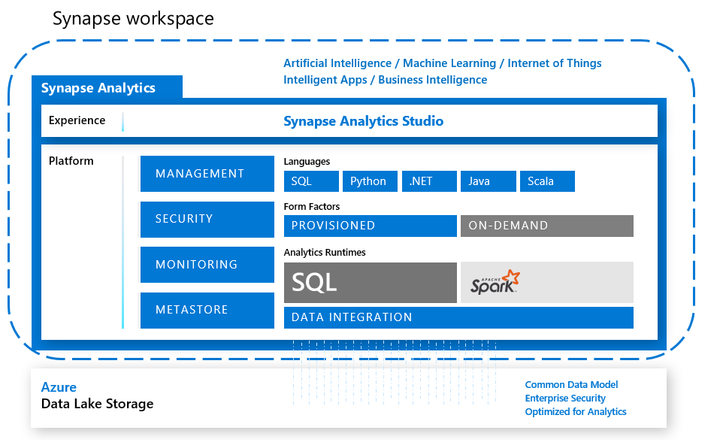Click the .NET language box
Viewport: 723px width, 440px height.
click(x=428, y=182)
